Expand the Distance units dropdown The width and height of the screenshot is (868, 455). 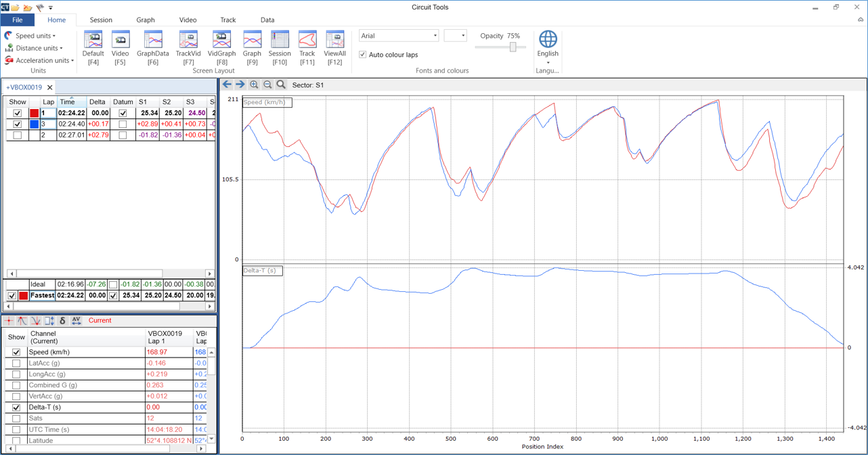click(x=33, y=48)
